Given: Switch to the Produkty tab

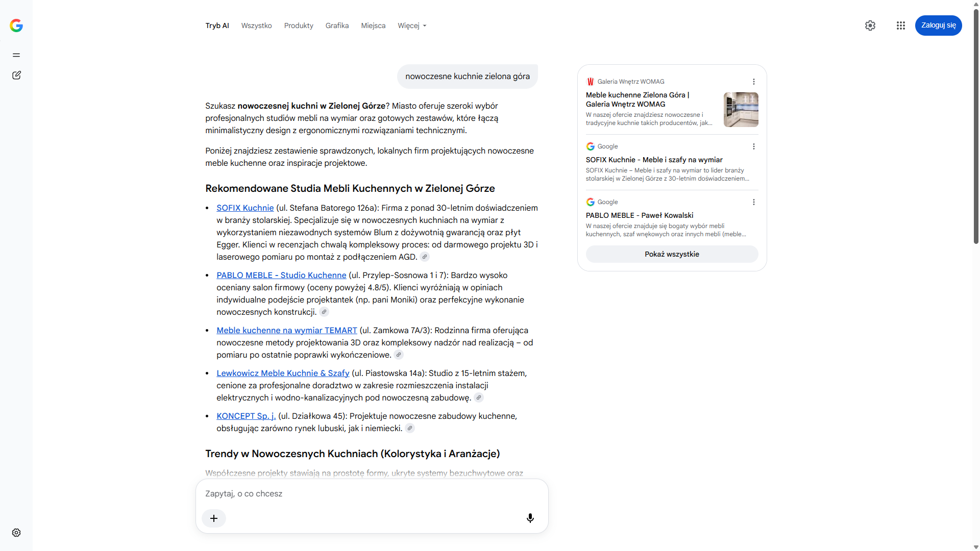Looking at the screenshot, I should click(299, 26).
